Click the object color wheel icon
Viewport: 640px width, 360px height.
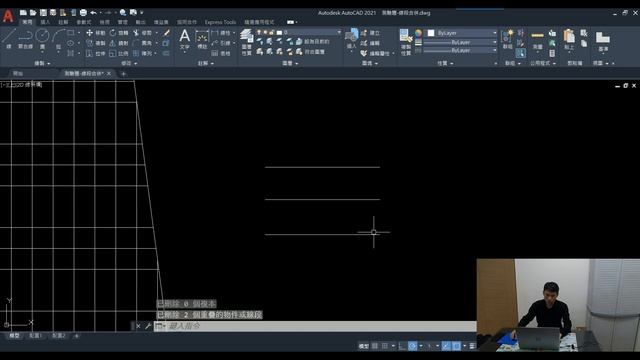(418, 33)
